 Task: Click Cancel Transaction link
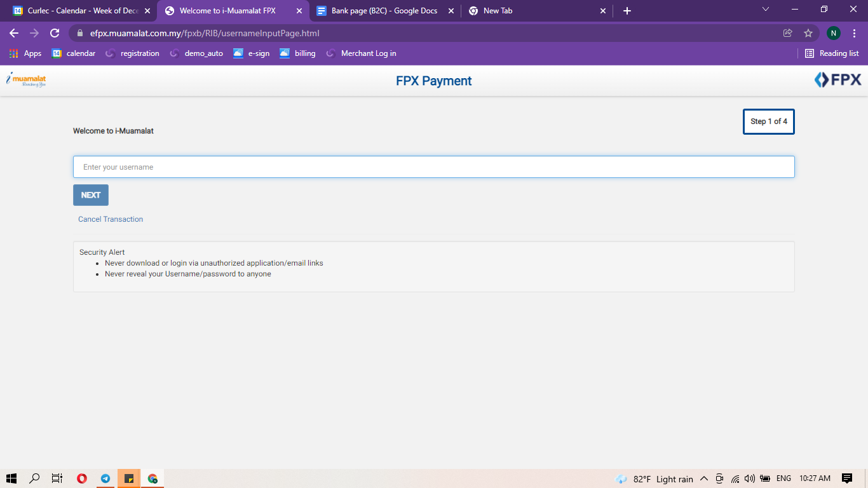pos(111,219)
